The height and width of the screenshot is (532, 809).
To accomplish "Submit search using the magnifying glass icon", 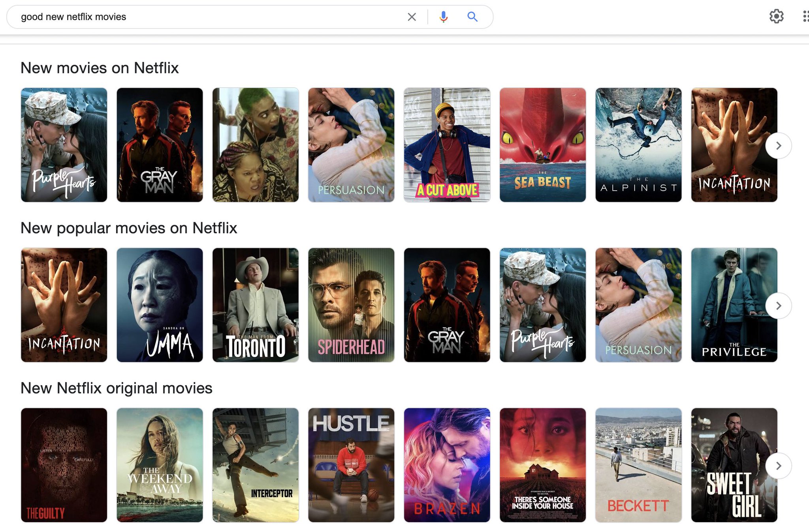I will coord(472,17).
